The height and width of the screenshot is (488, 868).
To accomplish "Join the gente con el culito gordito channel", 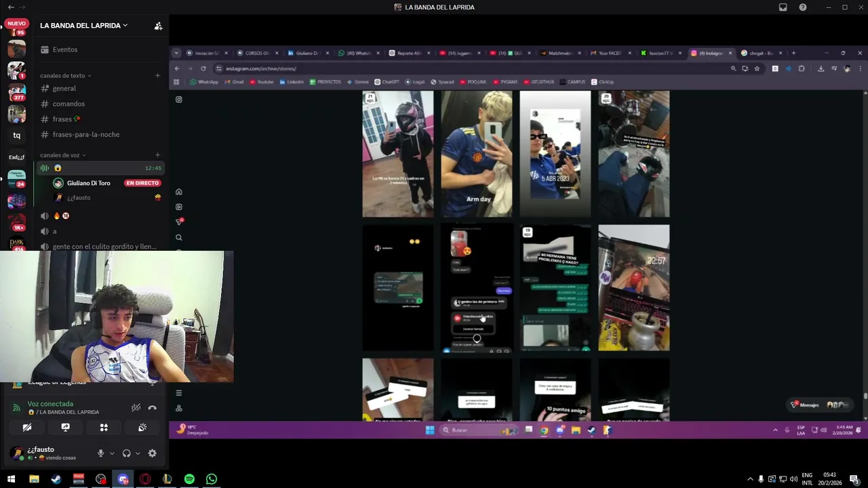I will tap(100, 247).
